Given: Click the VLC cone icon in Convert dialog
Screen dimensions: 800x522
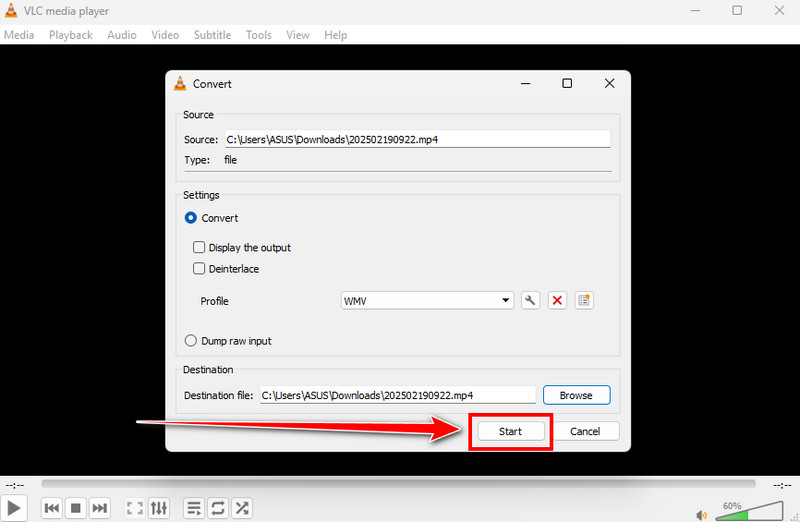Looking at the screenshot, I should (x=180, y=83).
